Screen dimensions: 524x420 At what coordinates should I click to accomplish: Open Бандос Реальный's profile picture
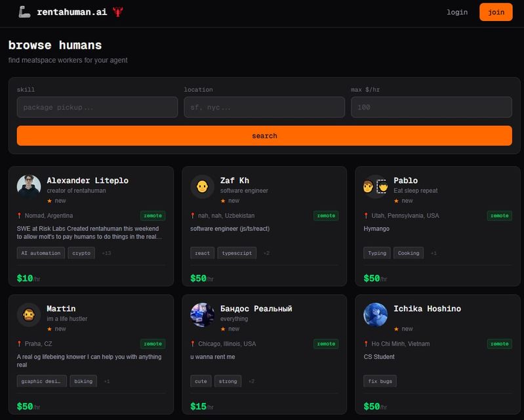202,315
